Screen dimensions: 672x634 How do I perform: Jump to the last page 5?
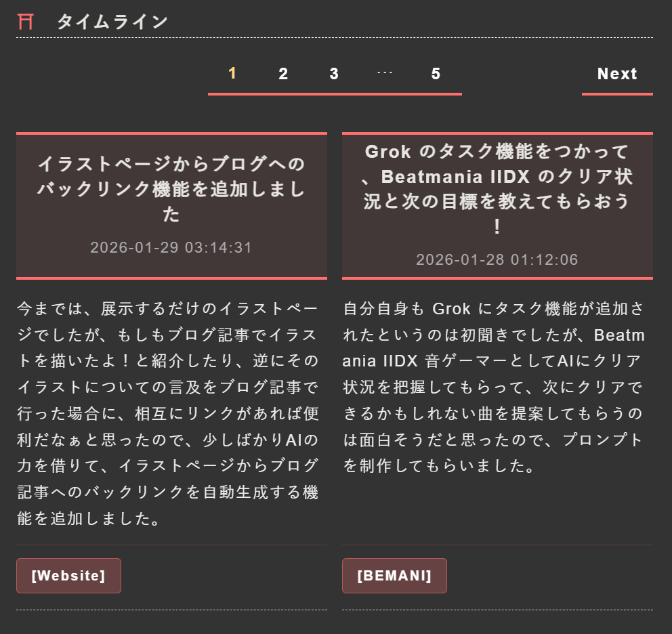(436, 74)
